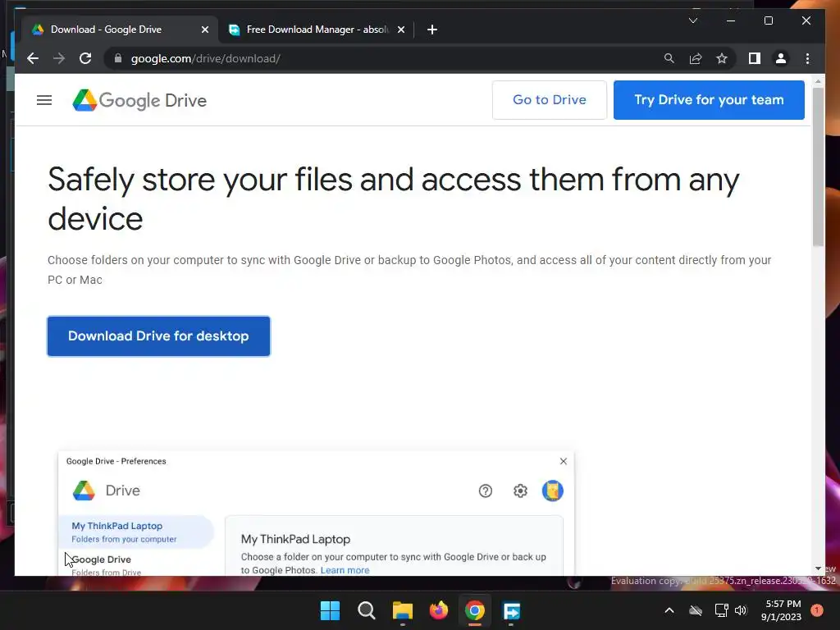This screenshot has height=630, width=840.
Task: Open the volume tray icon
Action: (x=741, y=610)
